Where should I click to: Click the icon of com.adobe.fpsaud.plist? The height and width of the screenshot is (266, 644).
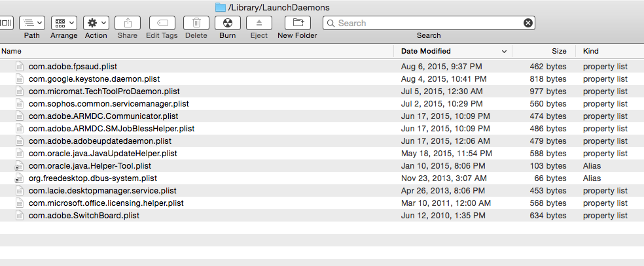pos(19,67)
